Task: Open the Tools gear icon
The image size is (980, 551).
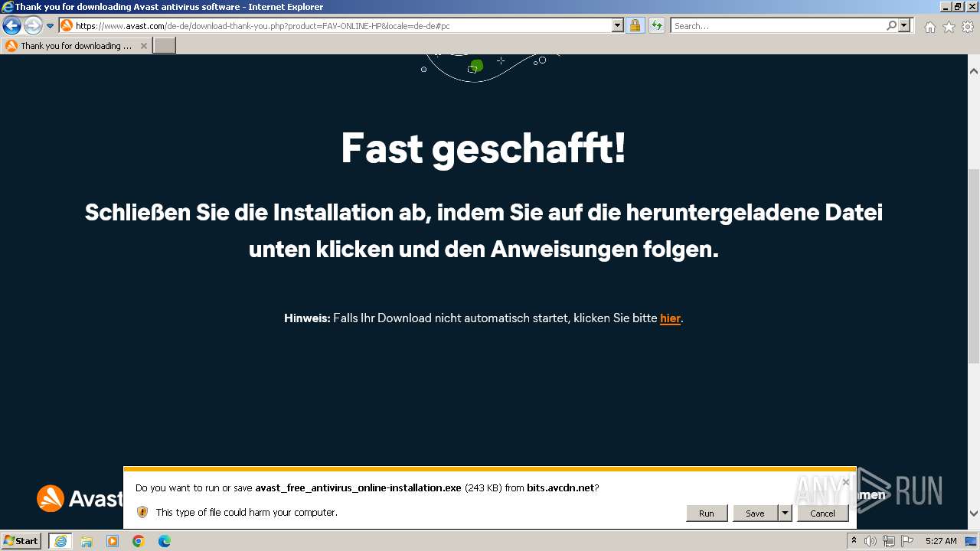Action: point(968,27)
